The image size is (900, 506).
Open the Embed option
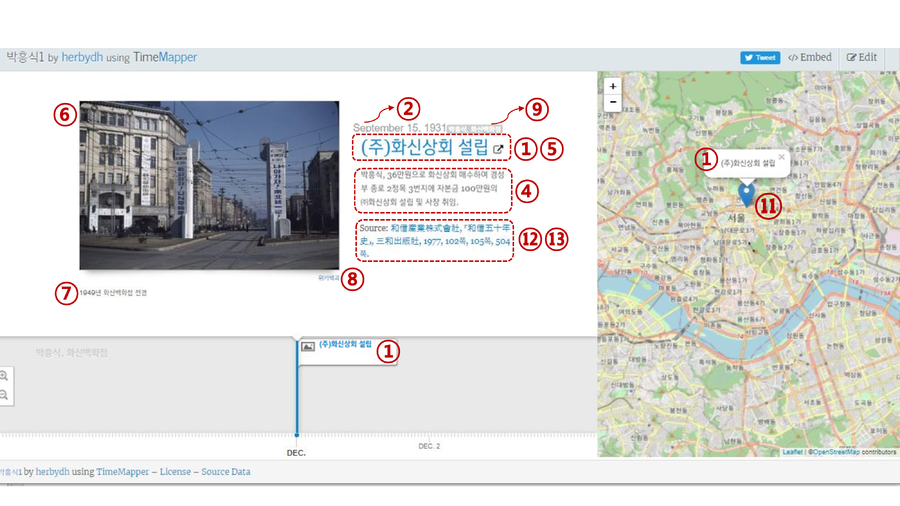[x=809, y=57]
